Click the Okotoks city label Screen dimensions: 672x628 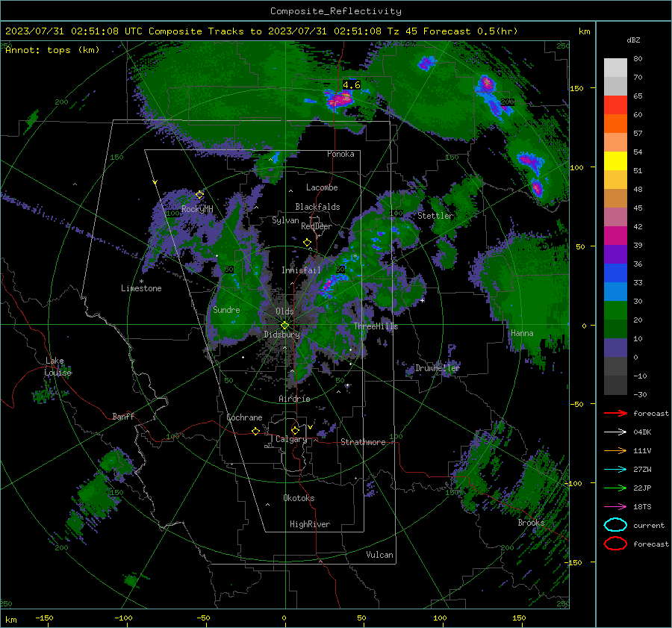pos(299,498)
